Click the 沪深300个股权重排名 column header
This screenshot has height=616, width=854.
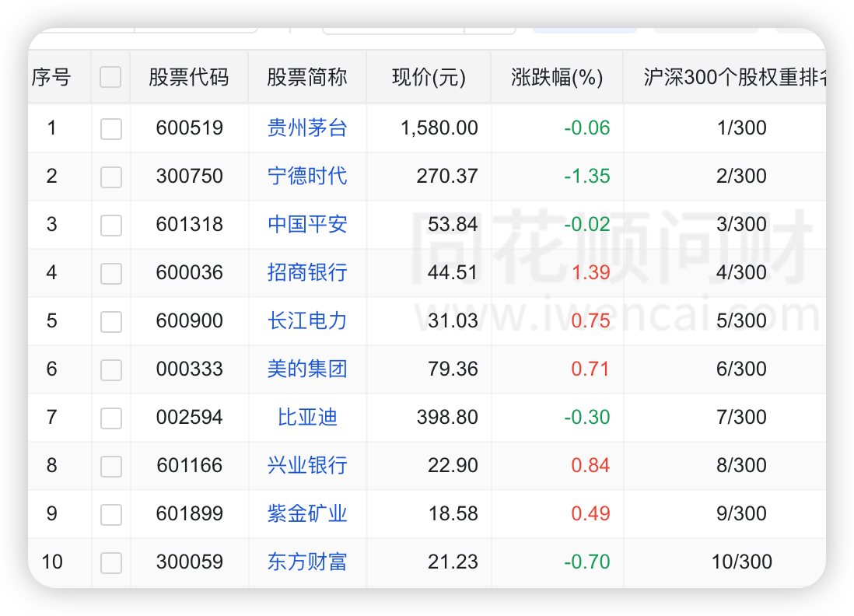pyautogui.click(x=734, y=77)
